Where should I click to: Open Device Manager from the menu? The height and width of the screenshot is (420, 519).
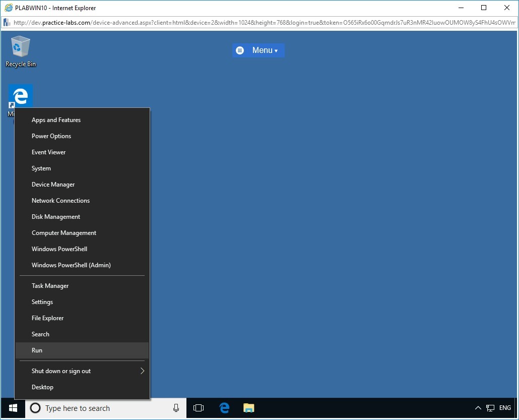53,185
